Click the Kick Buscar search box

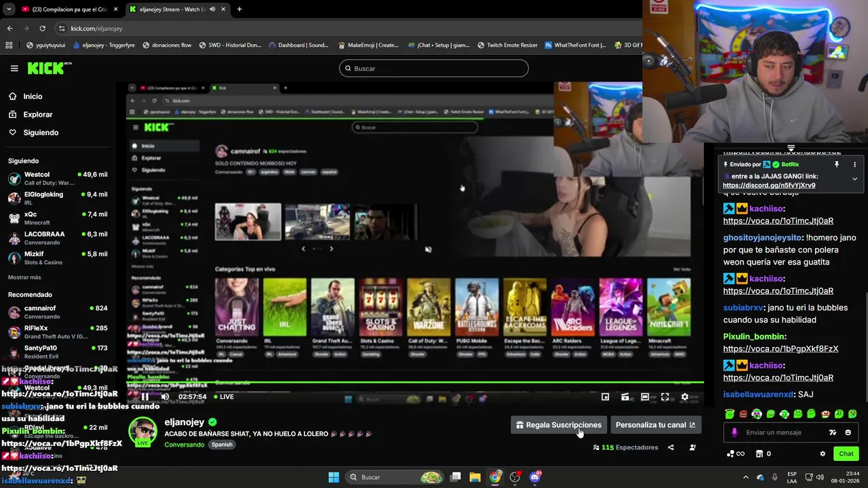pyautogui.click(x=434, y=68)
